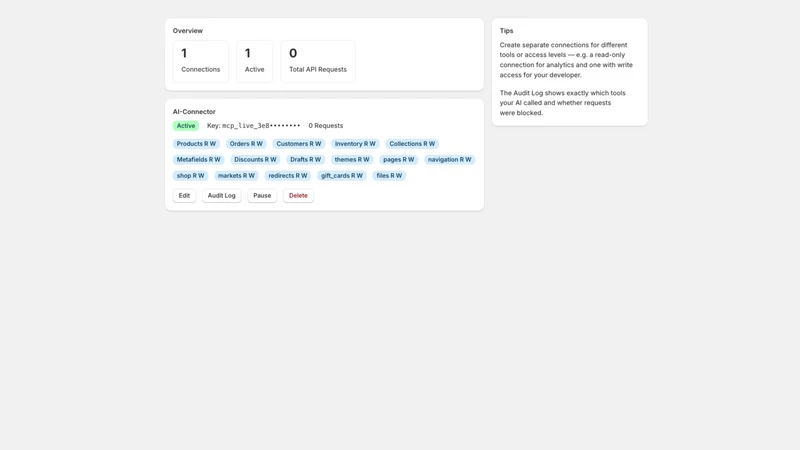
Task: Click the 0 Requests label
Action: pyautogui.click(x=326, y=126)
